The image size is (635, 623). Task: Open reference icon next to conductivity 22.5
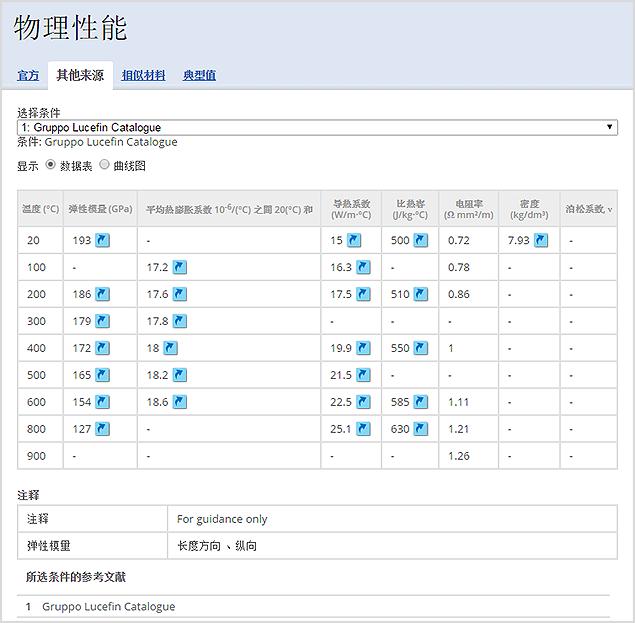tap(363, 402)
